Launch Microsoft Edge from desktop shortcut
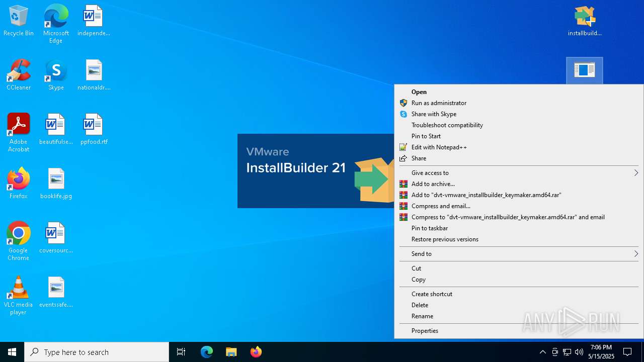Screen dimensions: 644x362 (x=56, y=24)
